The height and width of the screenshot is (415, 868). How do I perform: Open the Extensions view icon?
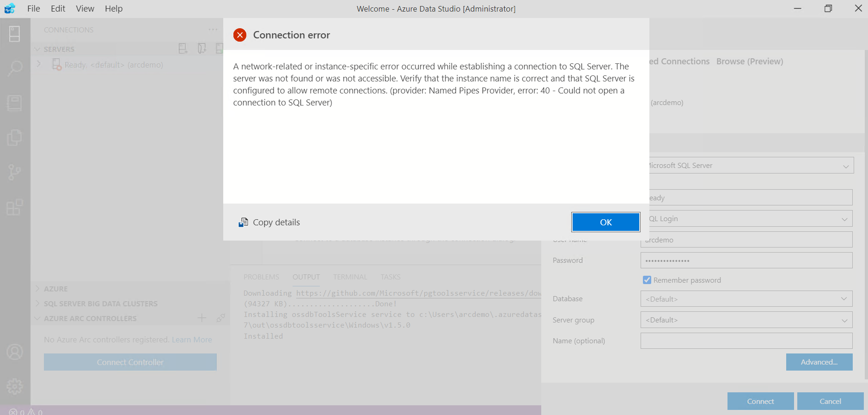[x=15, y=207]
